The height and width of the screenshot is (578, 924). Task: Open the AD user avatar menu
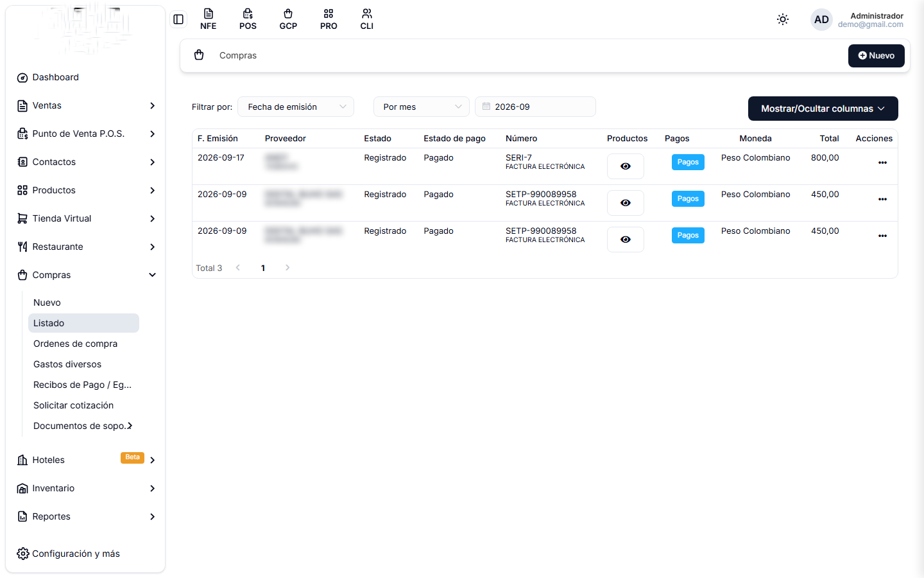pos(821,19)
